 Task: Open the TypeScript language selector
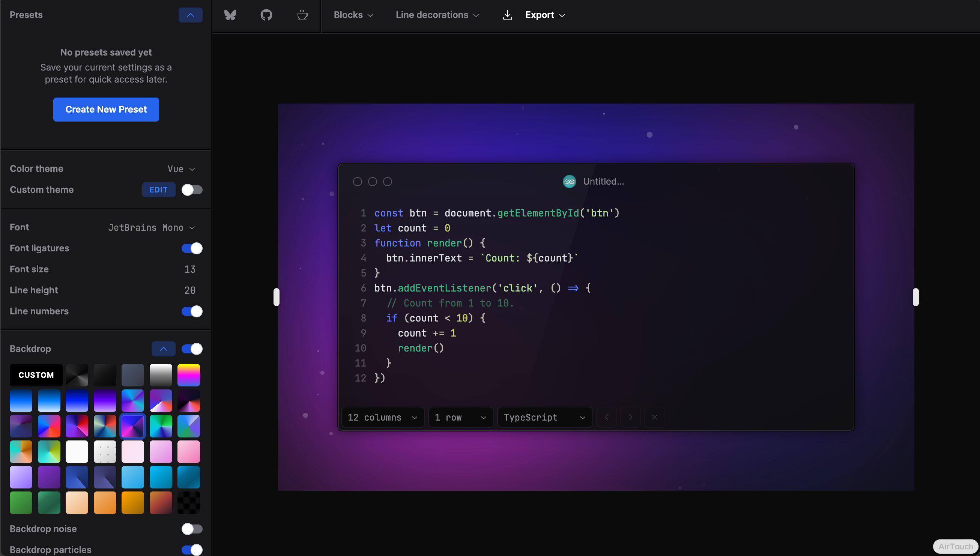pos(544,417)
